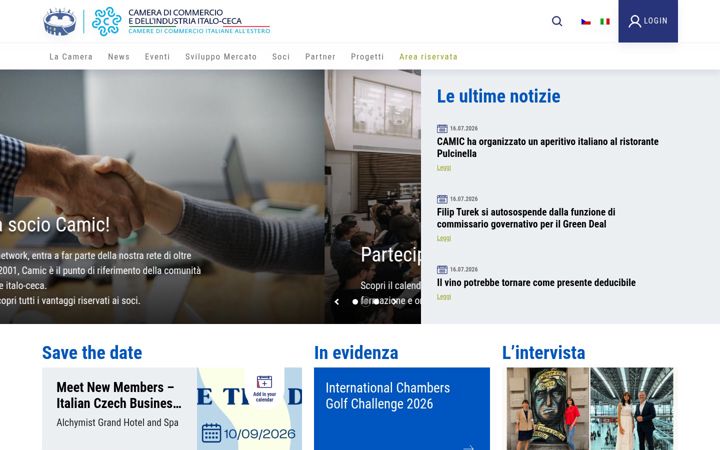Screen dimensions: 720x450
Task: Open the La Camera menu
Action: coord(71,56)
